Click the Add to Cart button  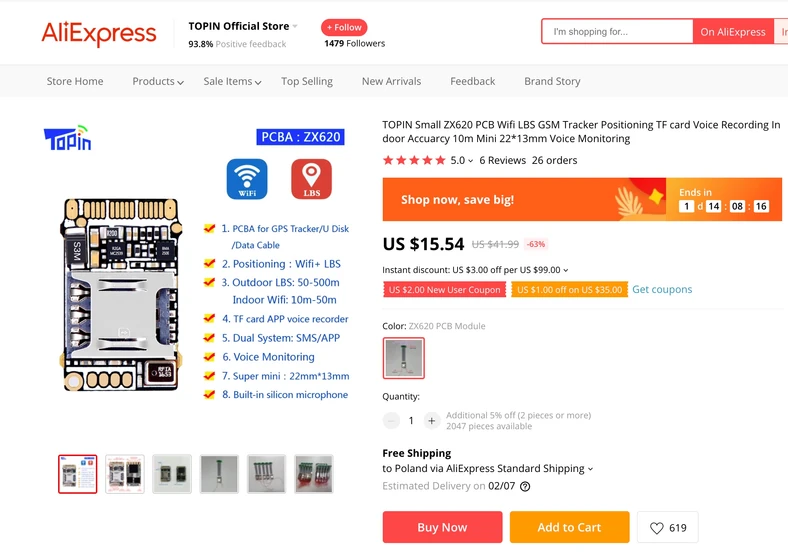point(569,527)
